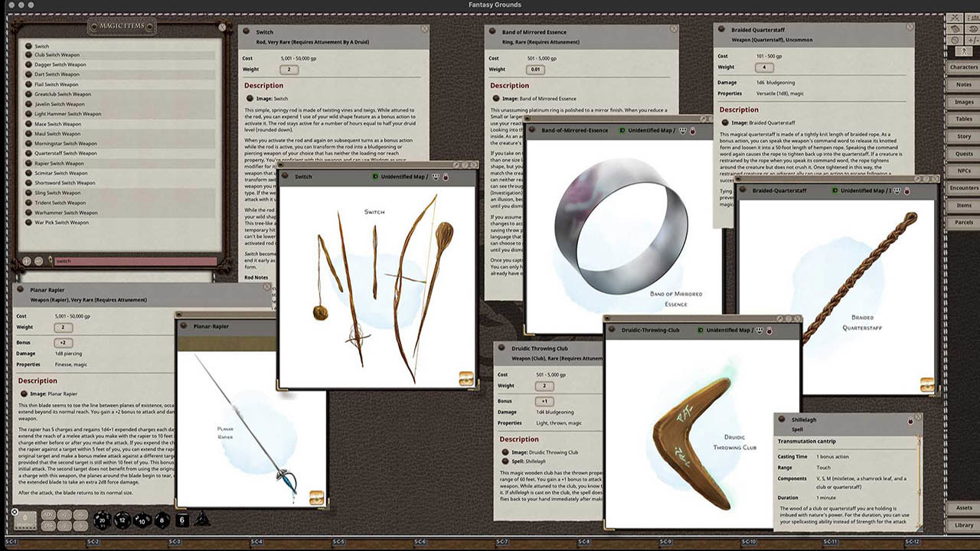Open the Library panel from the right sidebar

coord(963,525)
